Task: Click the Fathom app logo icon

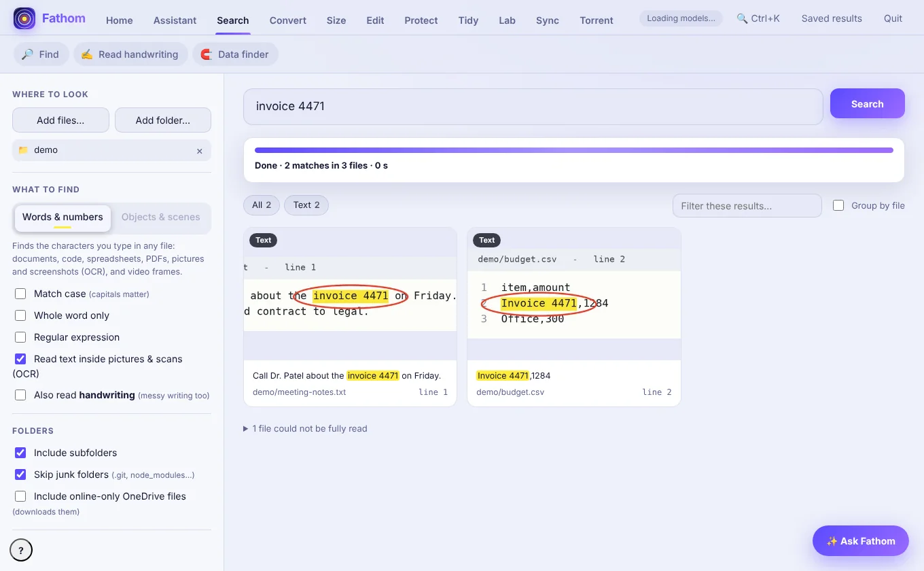Action: click(24, 18)
